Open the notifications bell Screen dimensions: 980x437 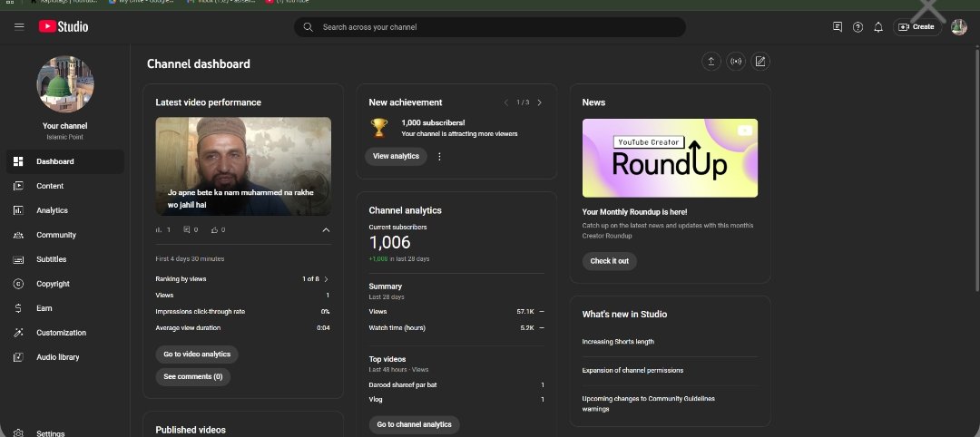pyautogui.click(x=877, y=27)
